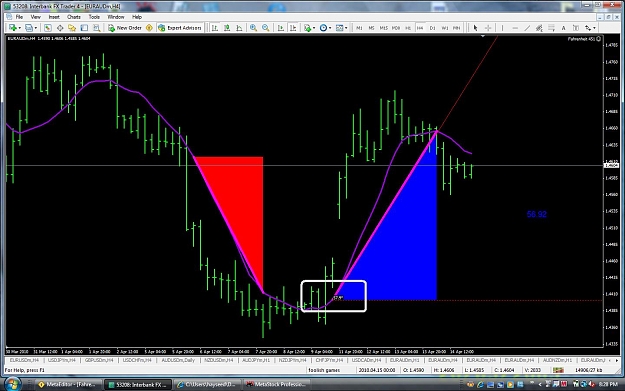Open a new chart via toolbar icon
This screenshot has height=391, width=625.
pyautogui.click(x=13, y=28)
